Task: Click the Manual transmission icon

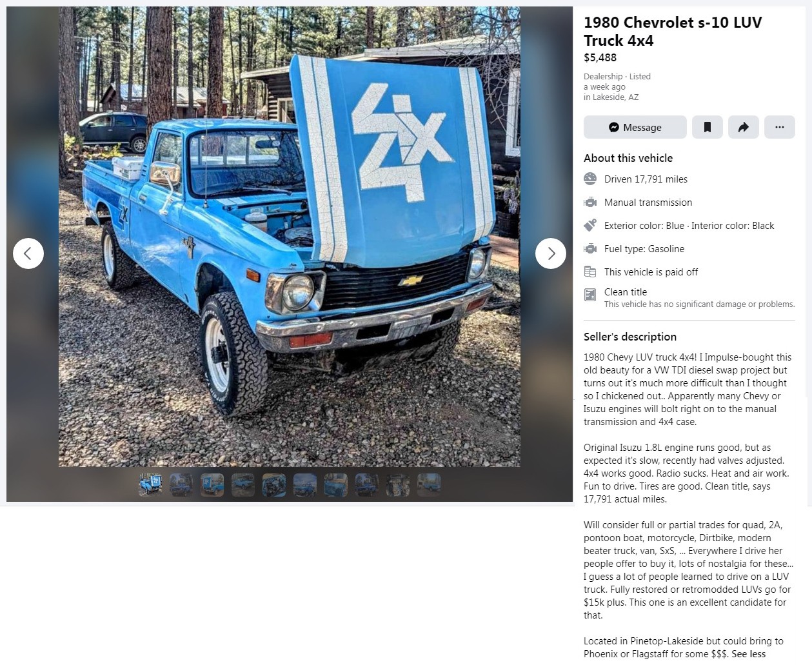Action: [590, 202]
